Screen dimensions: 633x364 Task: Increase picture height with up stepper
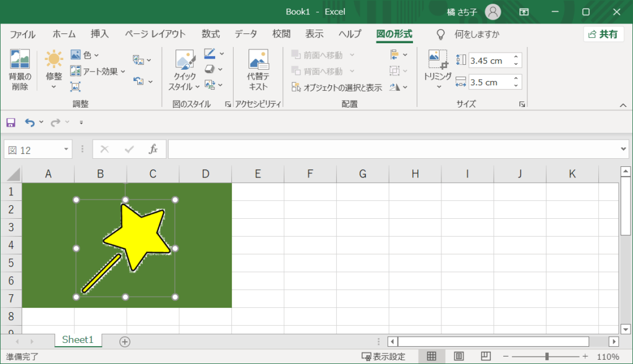pyautogui.click(x=516, y=57)
